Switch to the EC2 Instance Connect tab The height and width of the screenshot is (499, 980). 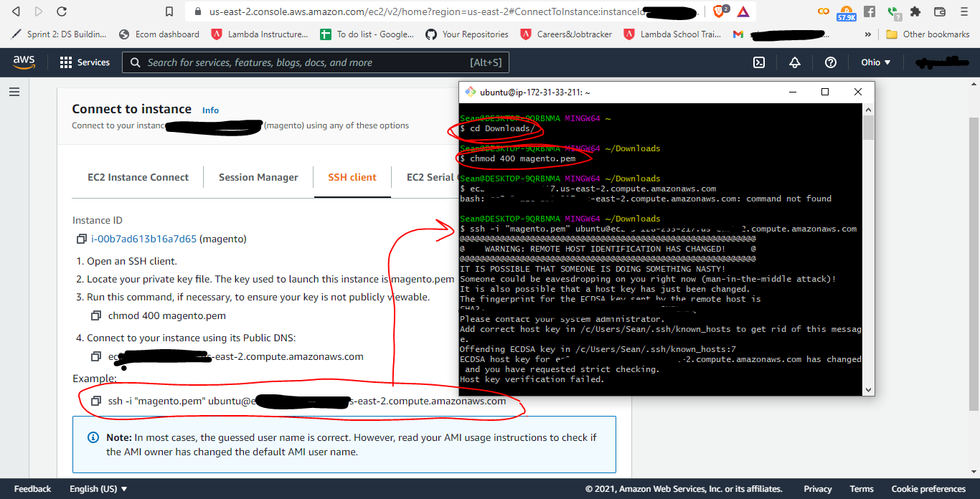(138, 177)
